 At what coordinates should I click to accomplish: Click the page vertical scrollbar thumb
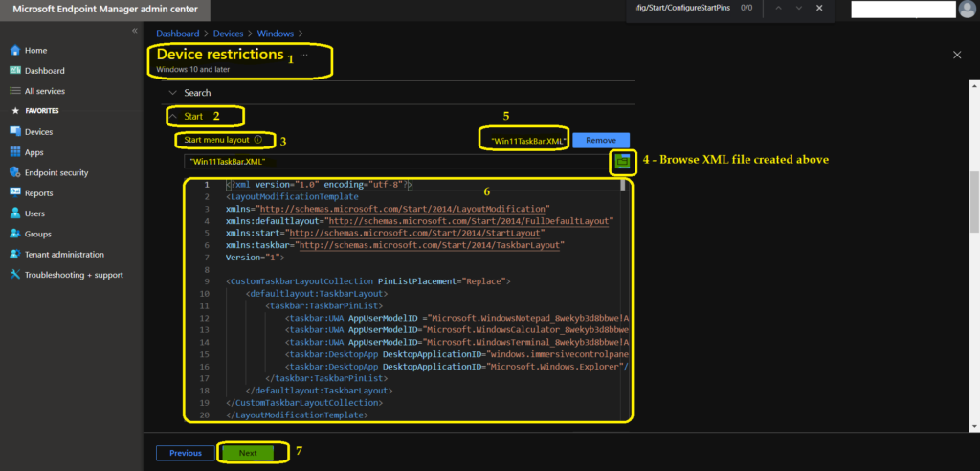[x=973, y=203]
